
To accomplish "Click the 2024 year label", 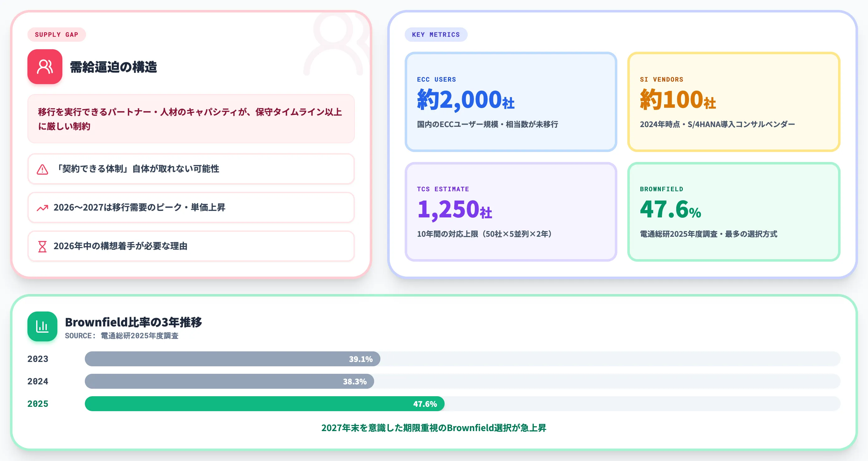I will point(38,382).
